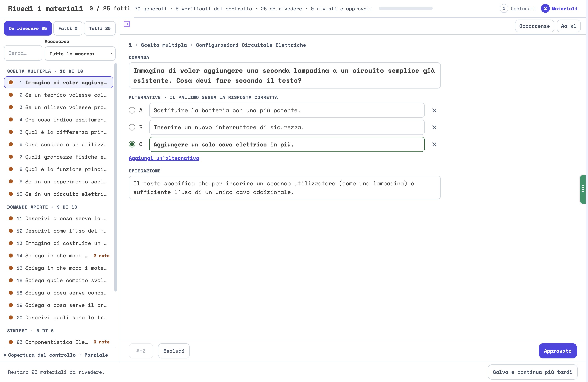Viewport: 588px width, 382px height.
Task: Open the Macroarea dropdown
Action: 80,54
